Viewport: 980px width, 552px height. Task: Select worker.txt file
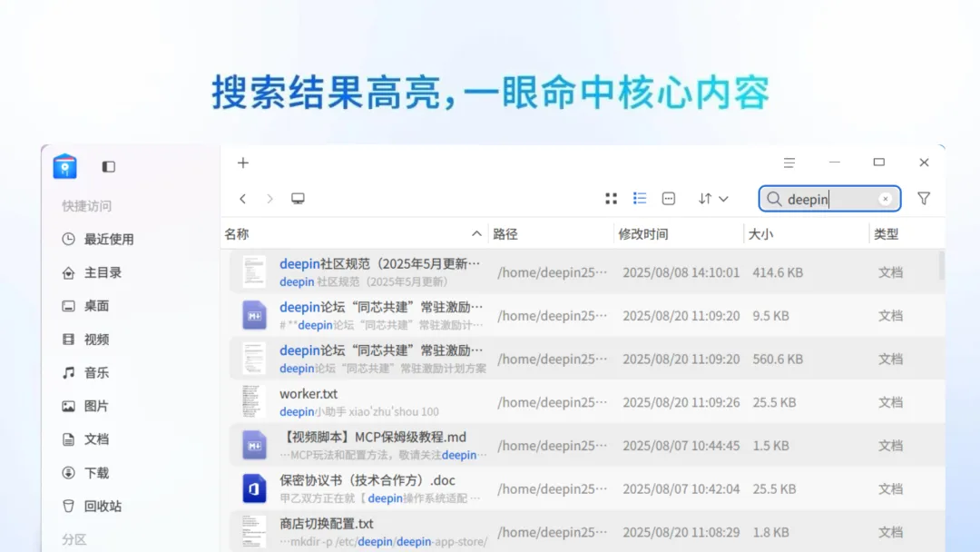click(586, 402)
